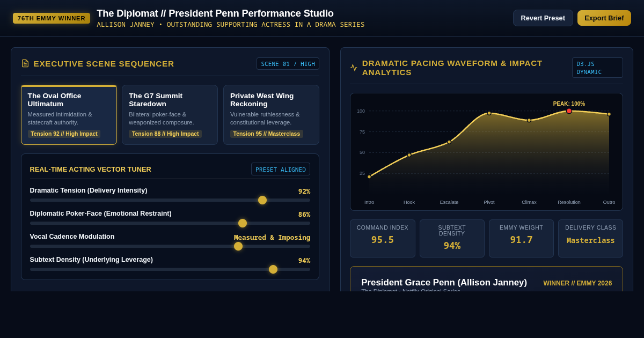Click the Command Index 95.5 stat card
Image resolution: width=644 pixels, height=338 pixels.
tap(383, 238)
